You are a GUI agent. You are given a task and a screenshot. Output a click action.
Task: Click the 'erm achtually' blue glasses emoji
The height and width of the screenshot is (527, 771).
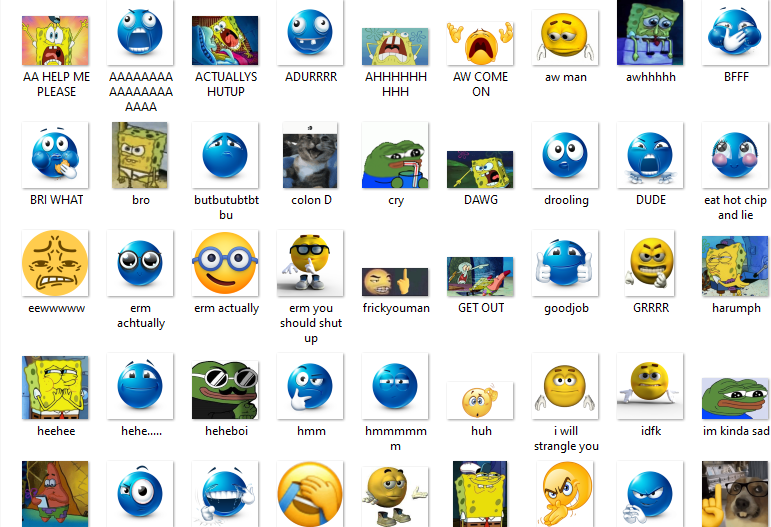tap(140, 264)
